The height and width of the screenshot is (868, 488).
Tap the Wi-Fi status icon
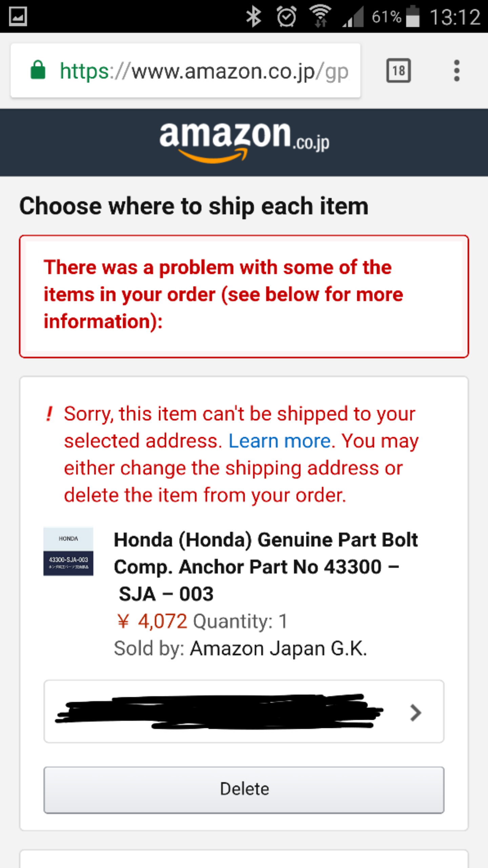[320, 16]
